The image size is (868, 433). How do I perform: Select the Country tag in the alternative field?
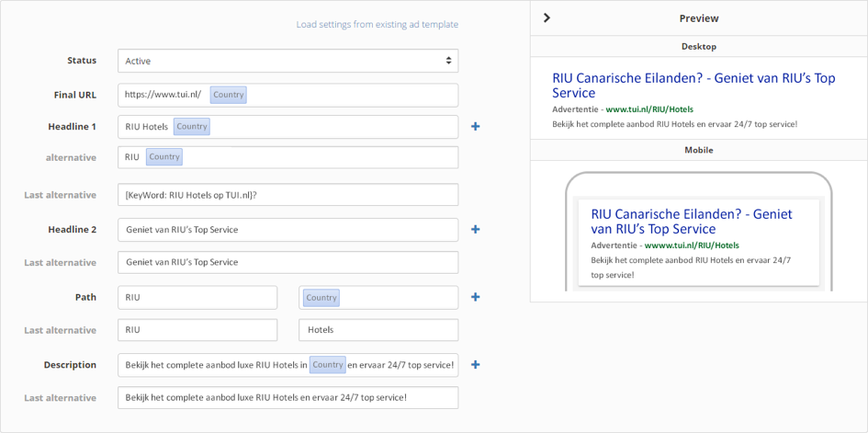point(164,156)
